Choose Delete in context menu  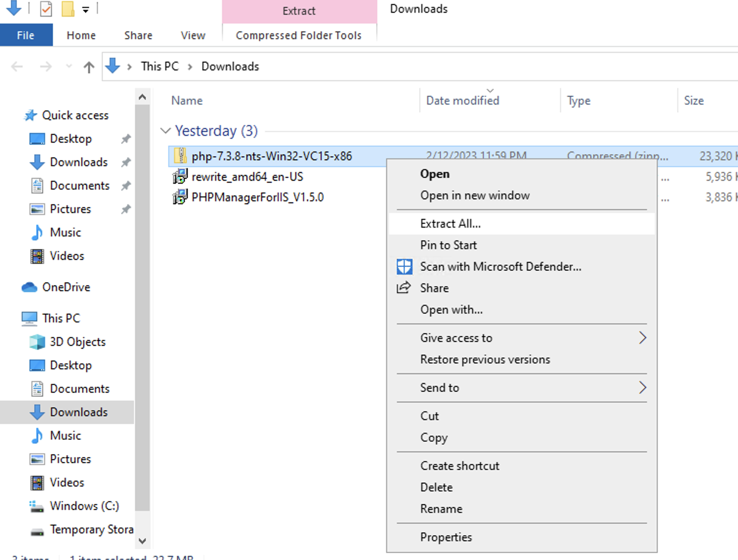(522, 488)
